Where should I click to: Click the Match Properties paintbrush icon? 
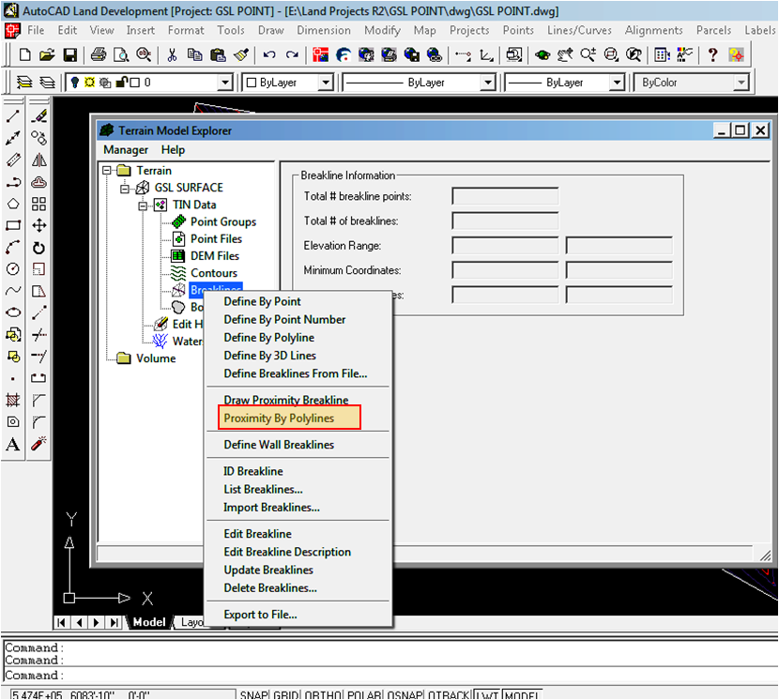[x=241, y=54]
